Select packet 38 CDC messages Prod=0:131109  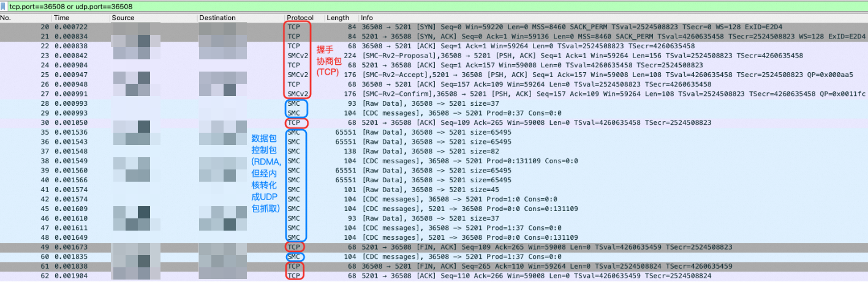click(434, 161)
